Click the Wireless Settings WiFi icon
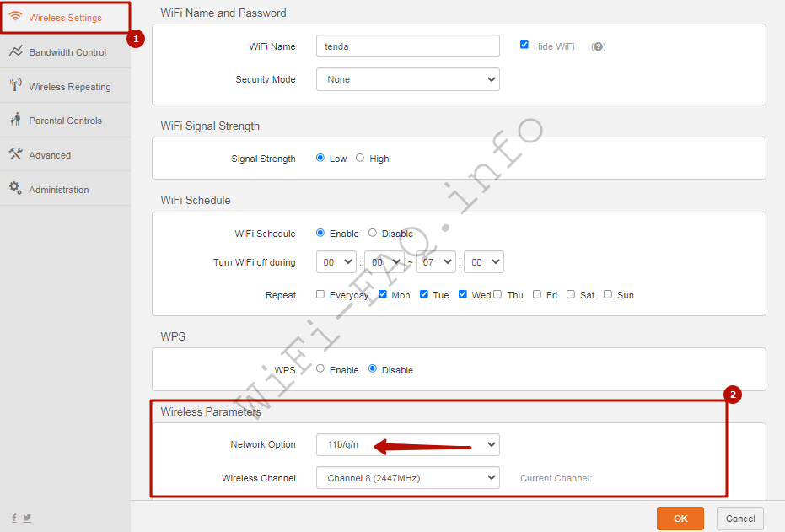 (15, 17)
